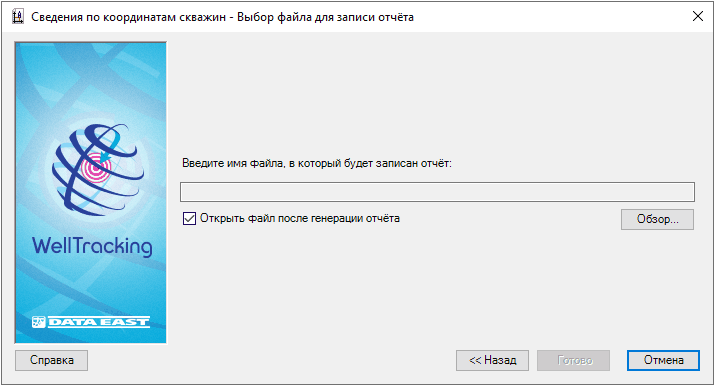Cancel the wizard with Отмена button
Screen dimensions: 715x386
(663, 360)
